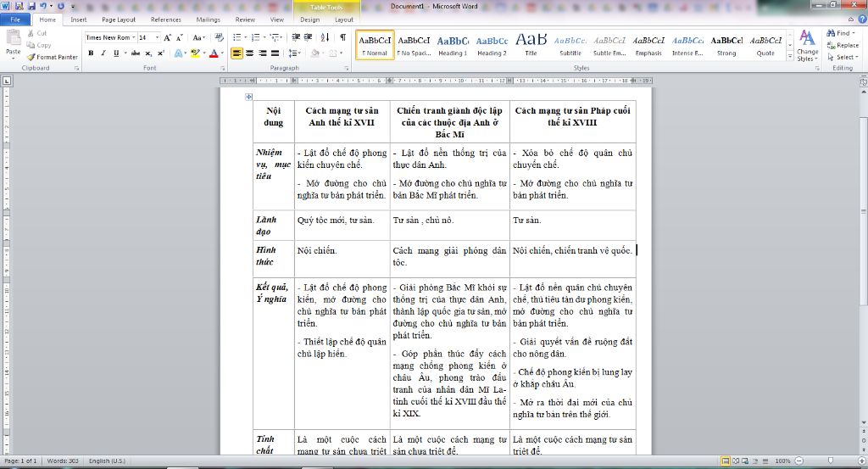Switch to Outline view
Screen dimensions: 868x469
(x=755, y=461)
